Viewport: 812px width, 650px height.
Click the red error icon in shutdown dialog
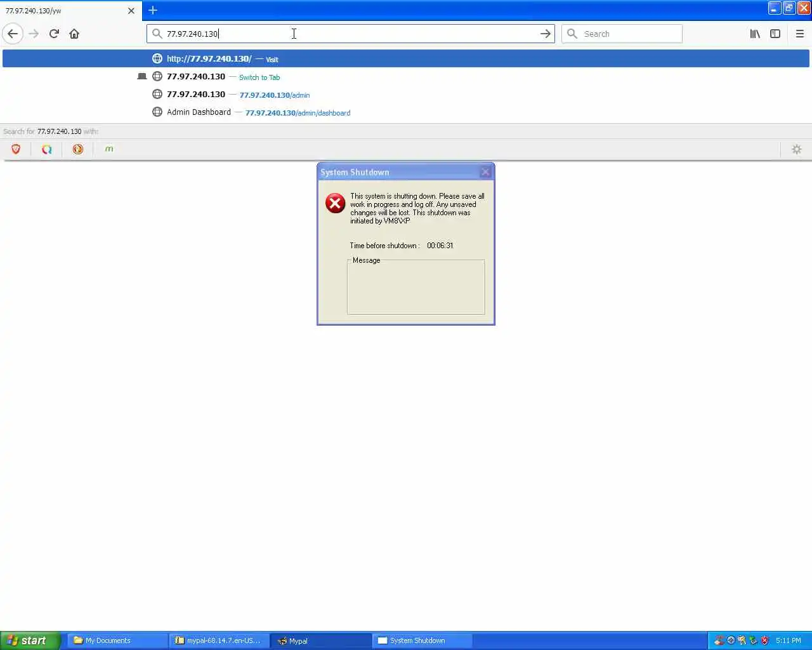(x=336, y=203)
